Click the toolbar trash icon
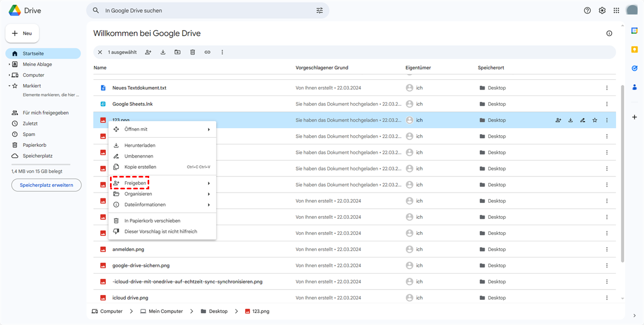The height and width of the screenshot is (325, 644). (x=192, y=52)
